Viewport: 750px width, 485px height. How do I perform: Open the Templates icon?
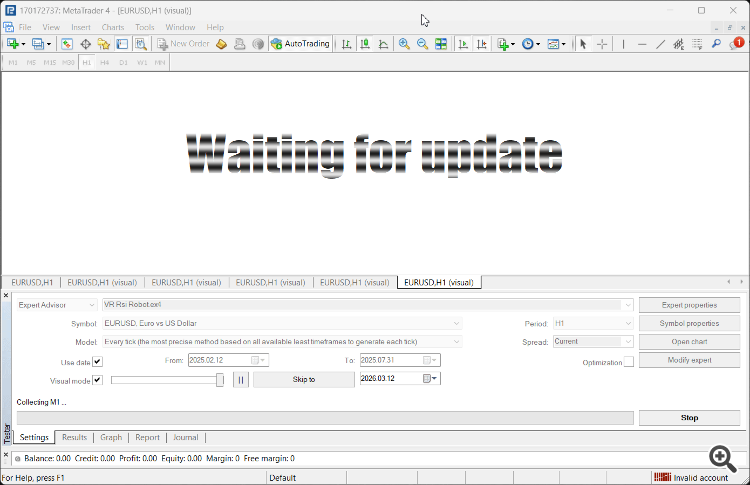click(553, 44)
